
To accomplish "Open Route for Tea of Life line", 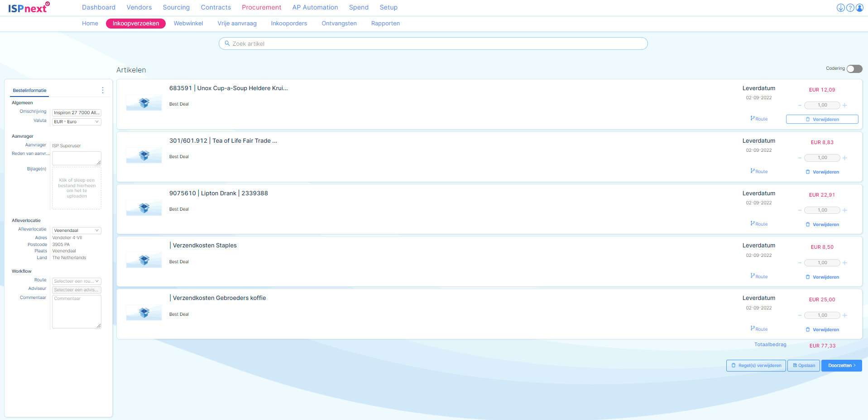I will pyautogui.click(x=759, y=171).
